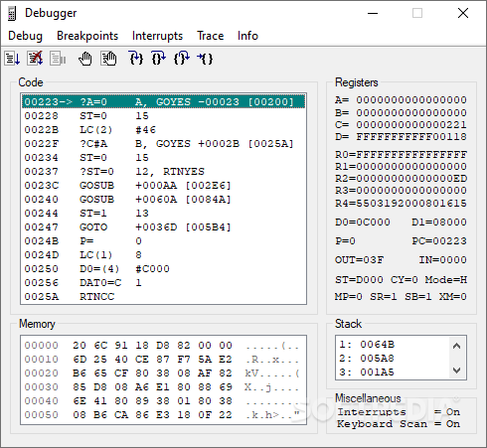
Task: Toggle breakpoint with the hand icon
Action: click(x=85, y=59)
